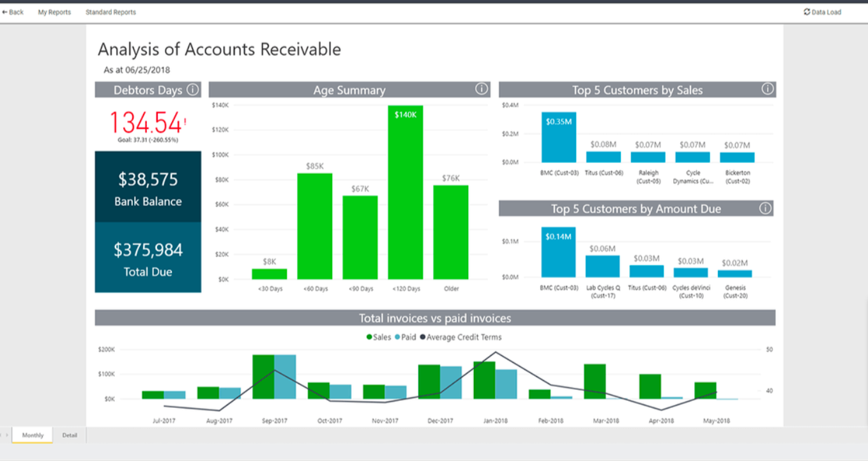Click the $375,984 Total Due card
The width and height of the screenshot is (868, 461).
[x=148, y=258]
